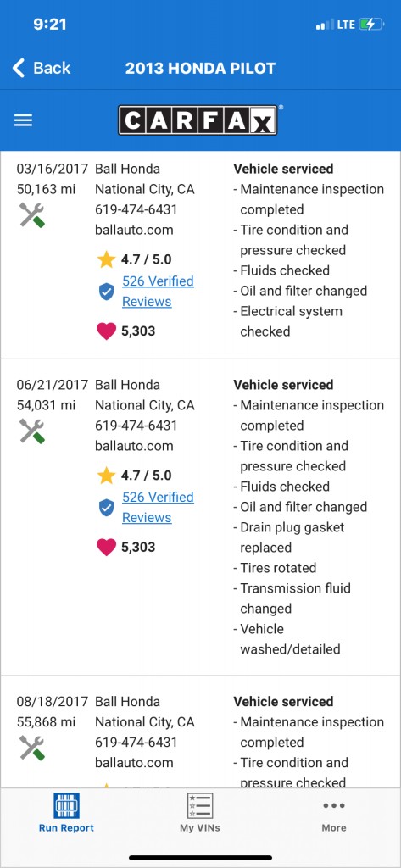This screenshot has width=401, height=868.
Task: Tap wrench service icon for 03/16/2017 entry
Action: (32, 214)
